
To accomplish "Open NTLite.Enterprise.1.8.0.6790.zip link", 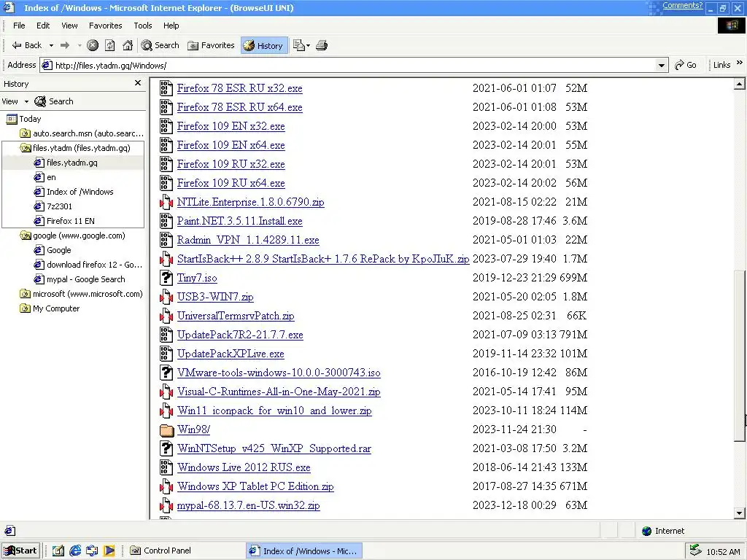I will pyautogui.click(x=251, y=202).
